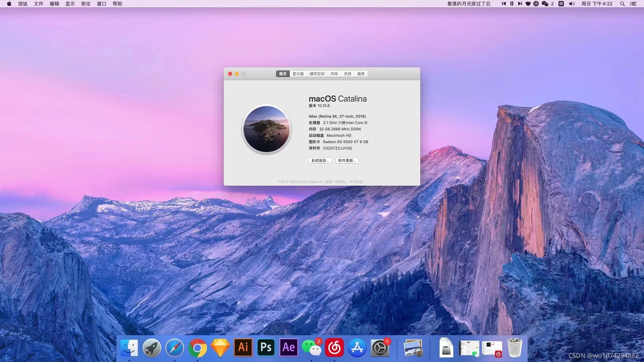Open the Trash in the Dock

(515, 348)
